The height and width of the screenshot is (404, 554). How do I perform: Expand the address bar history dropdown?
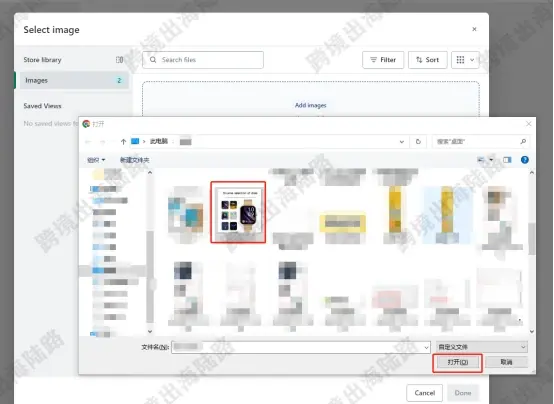coord(402,142)
